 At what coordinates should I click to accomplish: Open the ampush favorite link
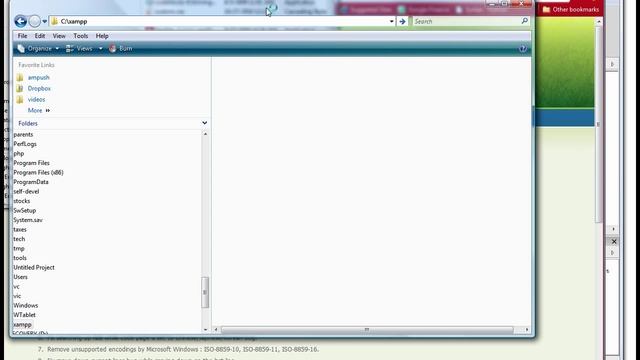38,78
